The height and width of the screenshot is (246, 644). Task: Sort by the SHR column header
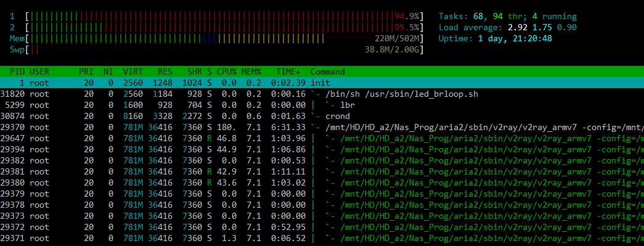195,72
